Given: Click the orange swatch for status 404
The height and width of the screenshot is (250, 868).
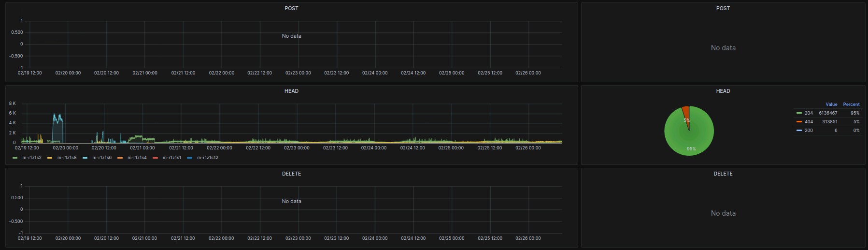Looking at the screenshot, I should 799,122.
